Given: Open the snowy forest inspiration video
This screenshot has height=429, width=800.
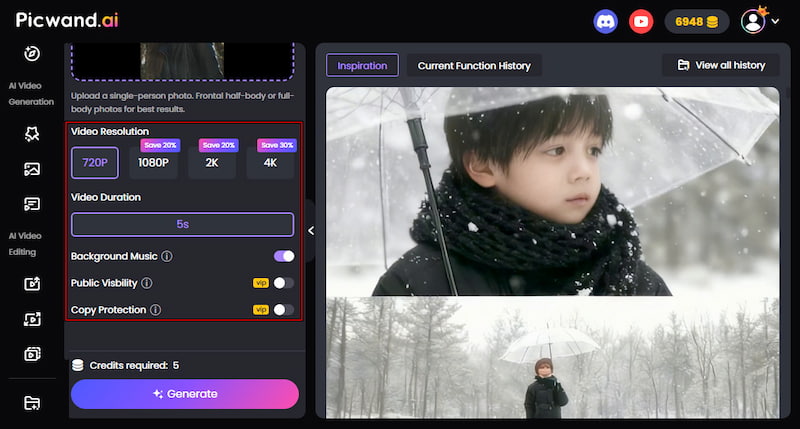Looking at the screenshot, I should click(x=553, y=358).
